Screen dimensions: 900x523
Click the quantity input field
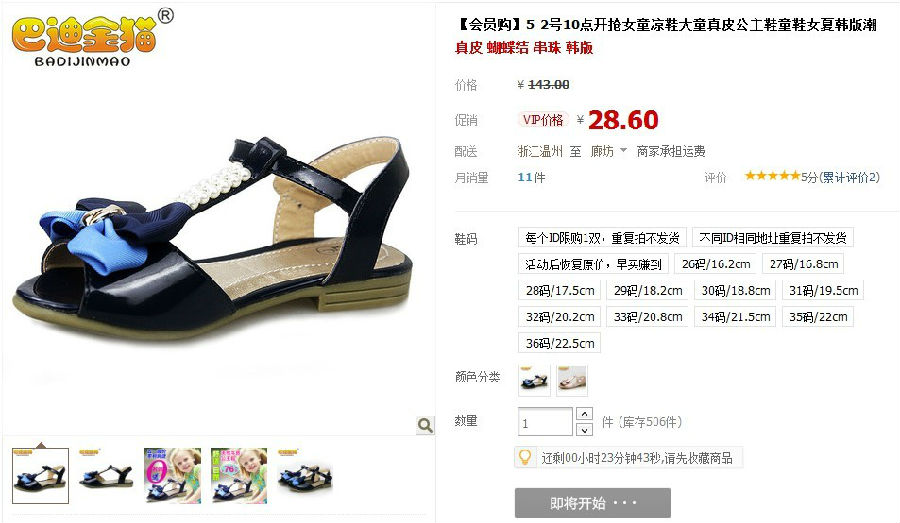(x=545, y=422)
